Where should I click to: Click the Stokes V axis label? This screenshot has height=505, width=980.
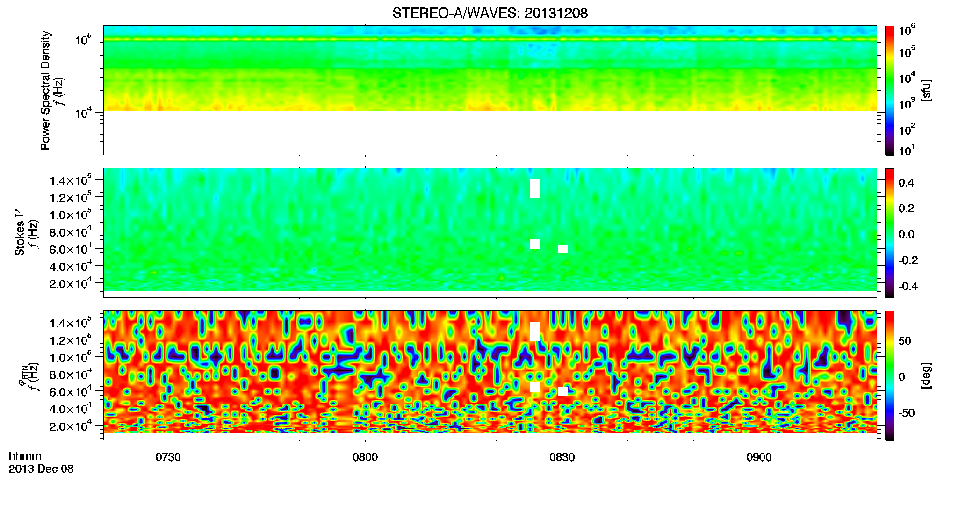20,233
